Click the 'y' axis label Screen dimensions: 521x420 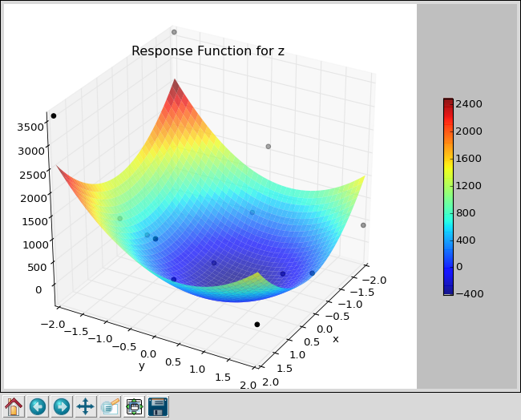(142, 365)
